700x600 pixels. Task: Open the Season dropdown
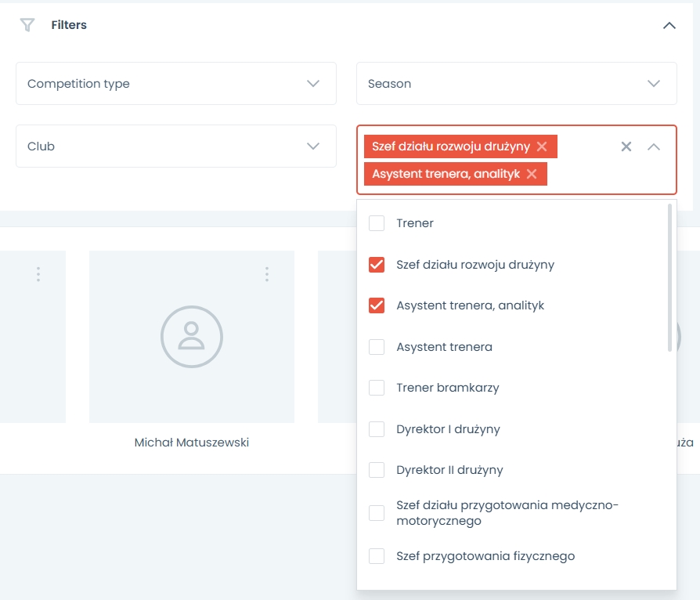tap(516, 84)
